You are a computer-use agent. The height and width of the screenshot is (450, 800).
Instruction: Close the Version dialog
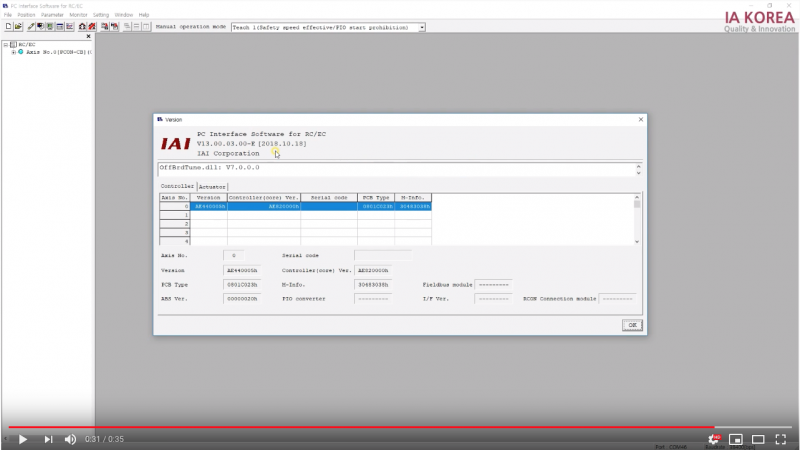tap(641, 119)
